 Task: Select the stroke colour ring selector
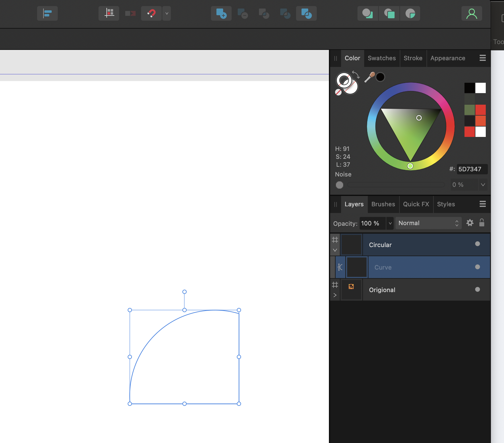coord(344,80)
